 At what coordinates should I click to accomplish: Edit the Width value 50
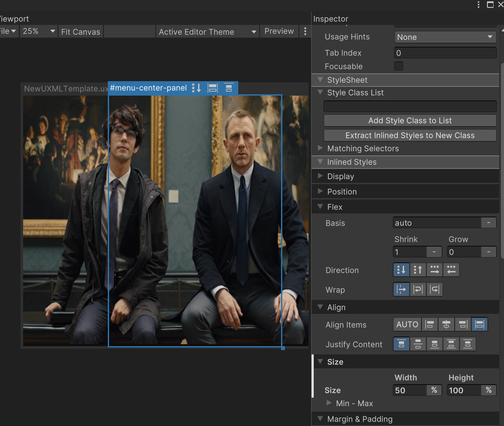click(x=410, y=390)
